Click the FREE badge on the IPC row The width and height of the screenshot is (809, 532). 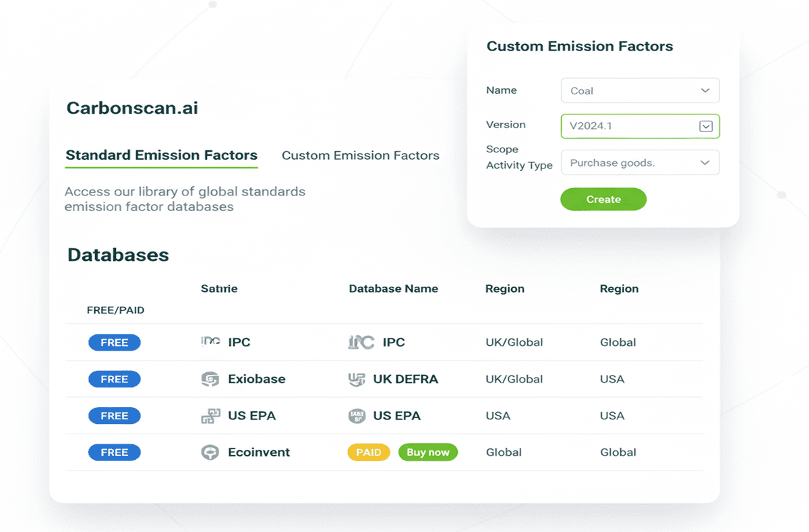114,342
